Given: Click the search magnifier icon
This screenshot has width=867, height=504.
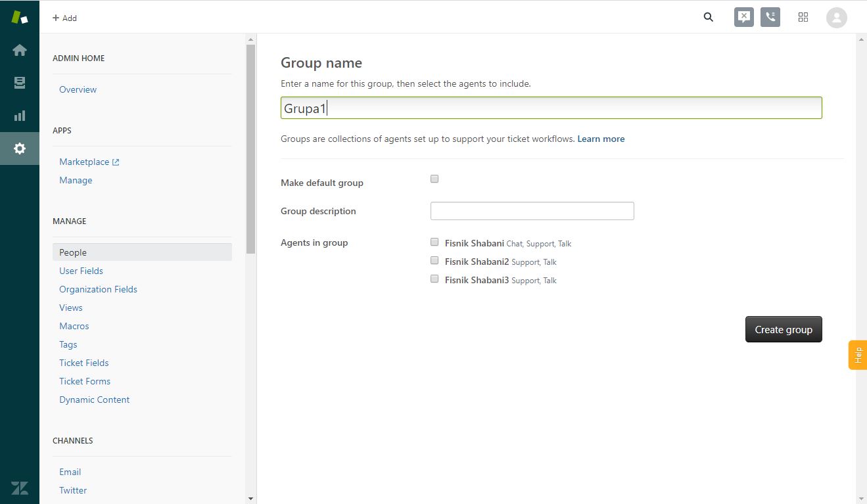Looking at the screenshot, I should [x=708, y=18].
